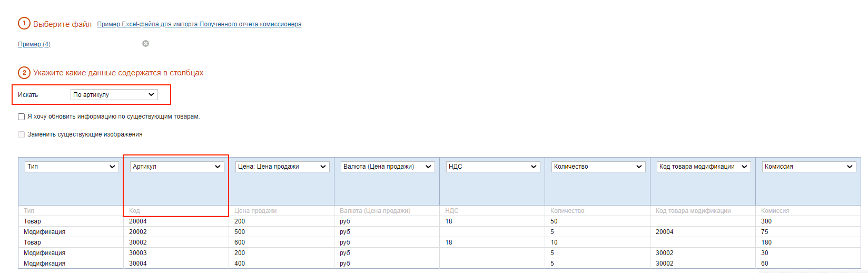Click the Код column header label in table
868x273 pixels.
[134, 211]
